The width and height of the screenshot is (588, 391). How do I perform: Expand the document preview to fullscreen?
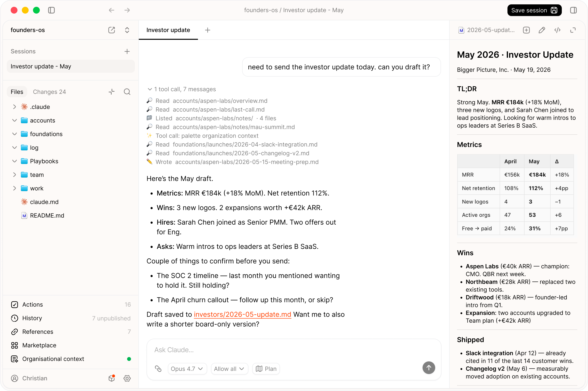(x=573, y=30)
